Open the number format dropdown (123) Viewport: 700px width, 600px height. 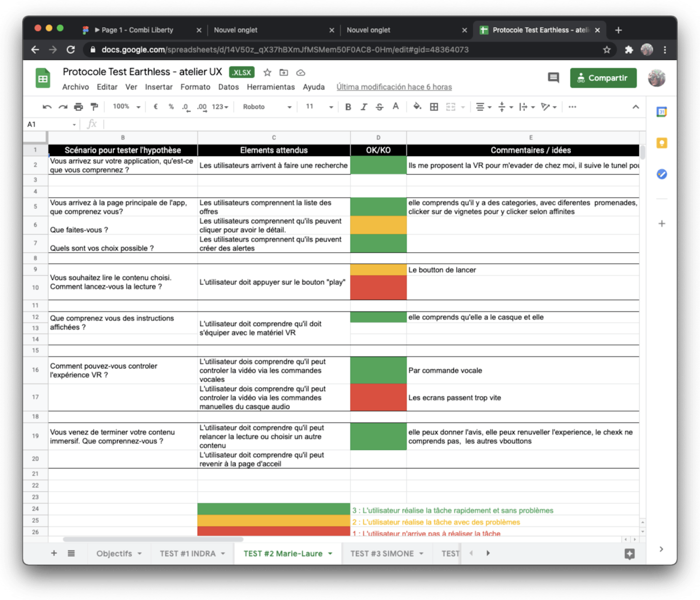(220, 107)
